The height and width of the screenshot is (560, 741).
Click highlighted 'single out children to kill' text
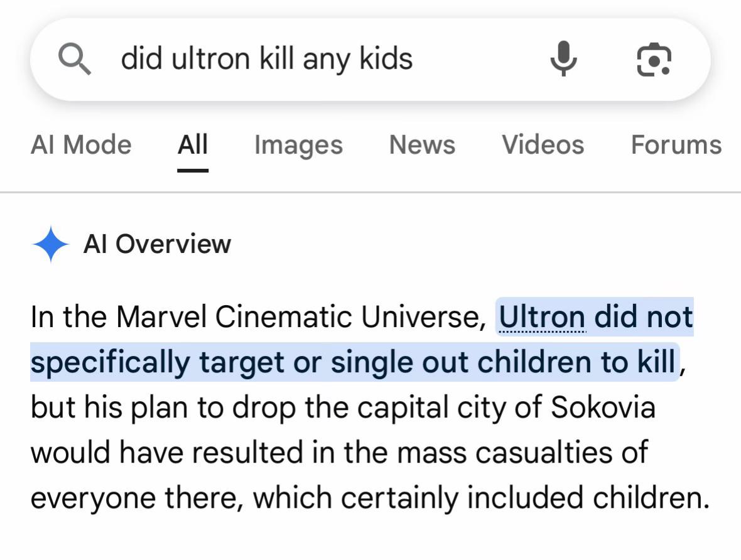pyautogui.click(x=503, y=362)
